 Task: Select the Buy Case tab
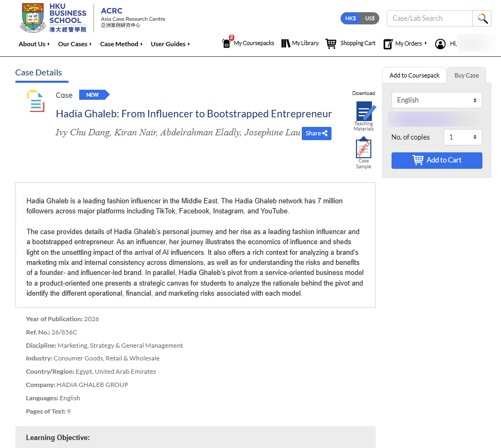tap(466, 75)
